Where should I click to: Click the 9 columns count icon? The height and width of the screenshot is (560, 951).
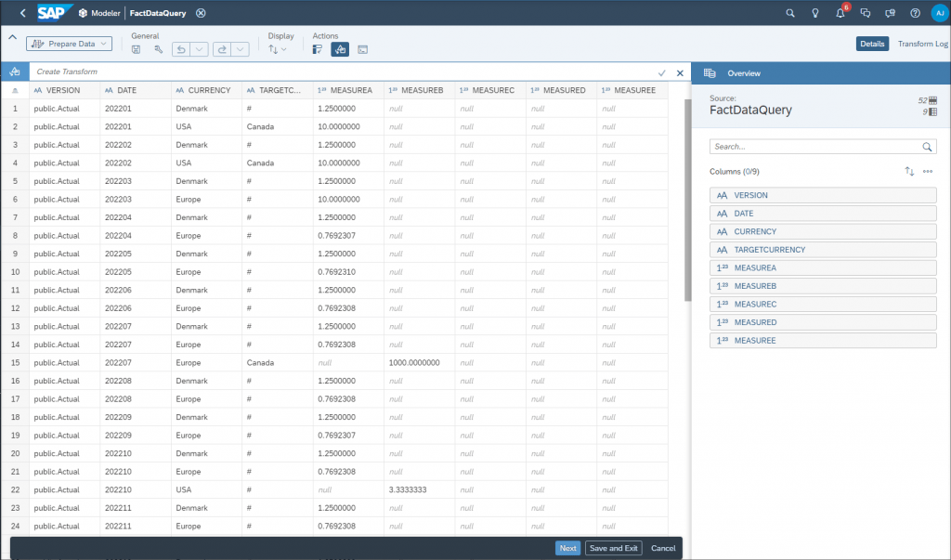932,111
